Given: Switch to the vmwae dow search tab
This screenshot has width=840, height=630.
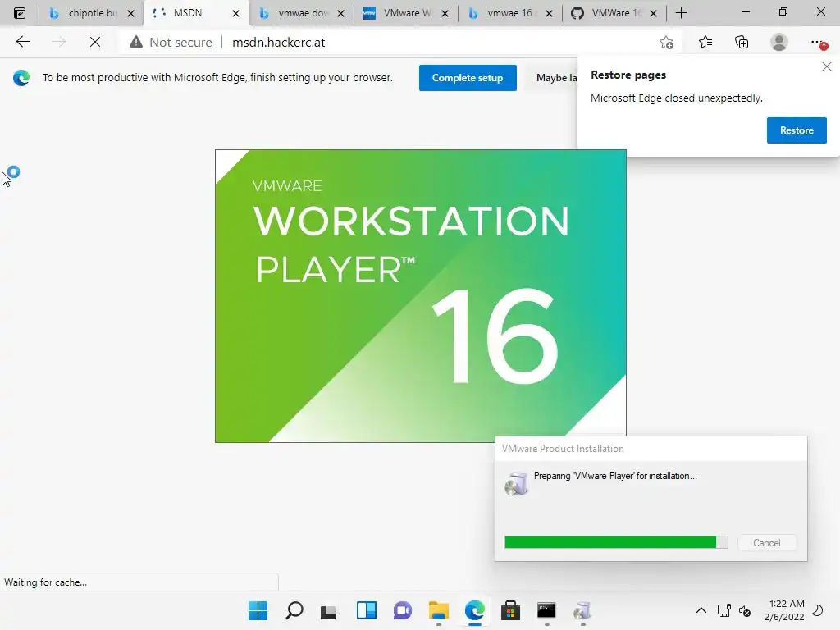Looking at the screenshot, I should tap(301, 13).
